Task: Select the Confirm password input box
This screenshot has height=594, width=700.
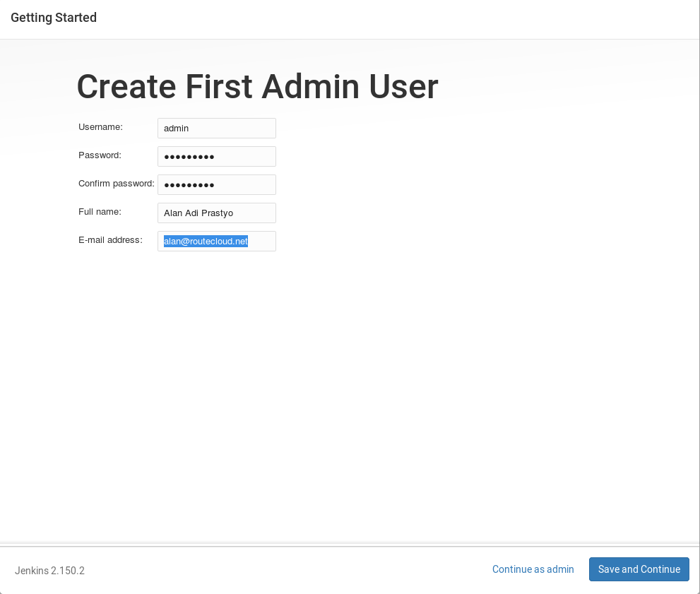Action: pos(217,185)
